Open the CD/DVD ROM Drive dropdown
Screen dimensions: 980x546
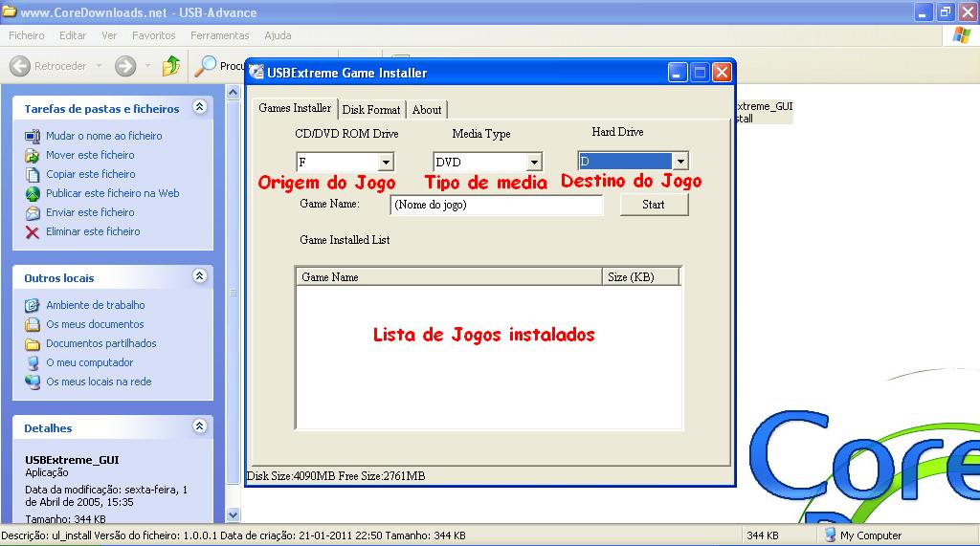click(386, 163)
